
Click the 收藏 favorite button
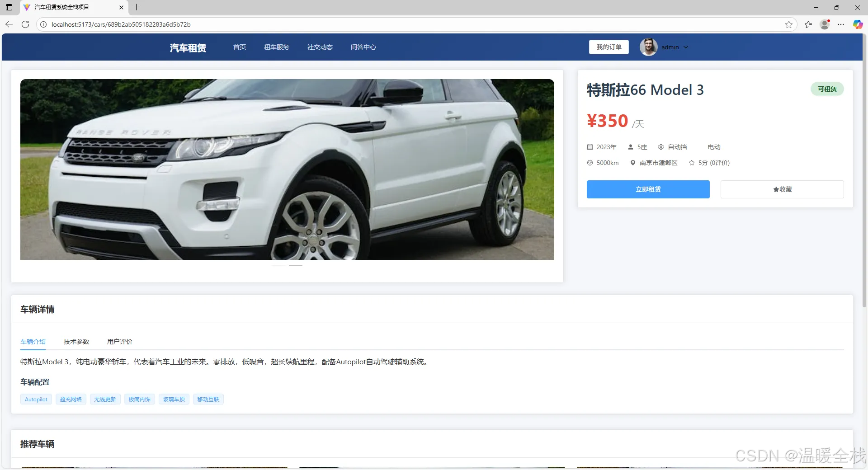pos(782,189)
